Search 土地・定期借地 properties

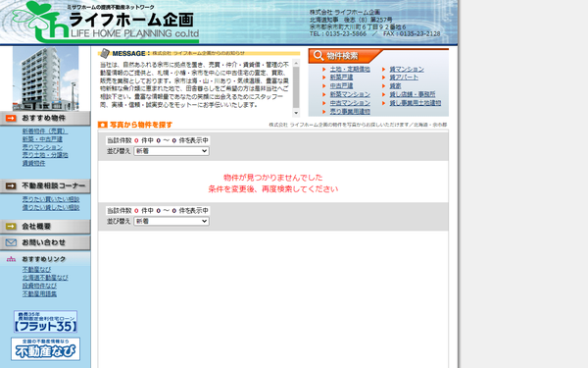350,69
